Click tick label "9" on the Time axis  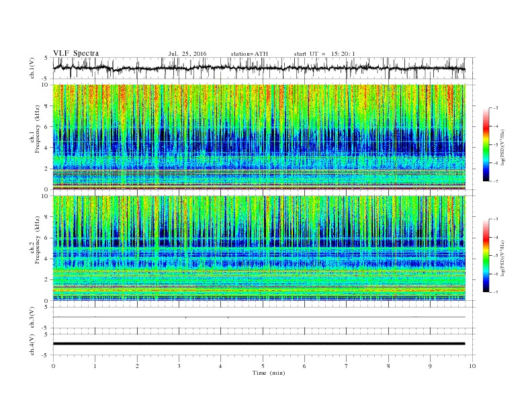pyautogui.click(x=430, y=366)
